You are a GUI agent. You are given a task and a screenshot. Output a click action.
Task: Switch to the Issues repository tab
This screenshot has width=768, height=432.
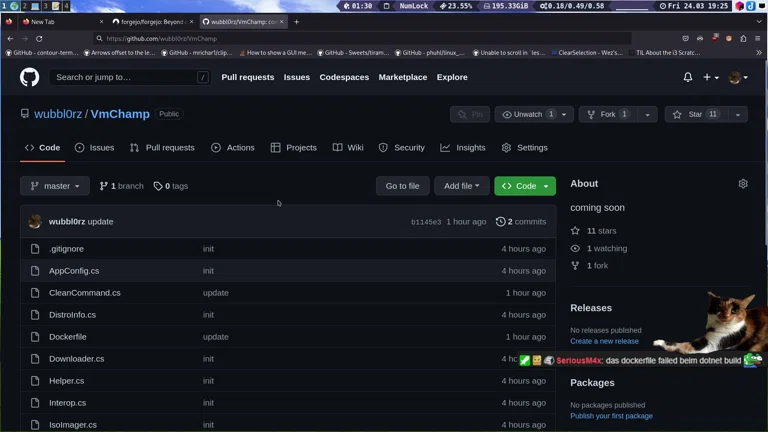point(95,147)
